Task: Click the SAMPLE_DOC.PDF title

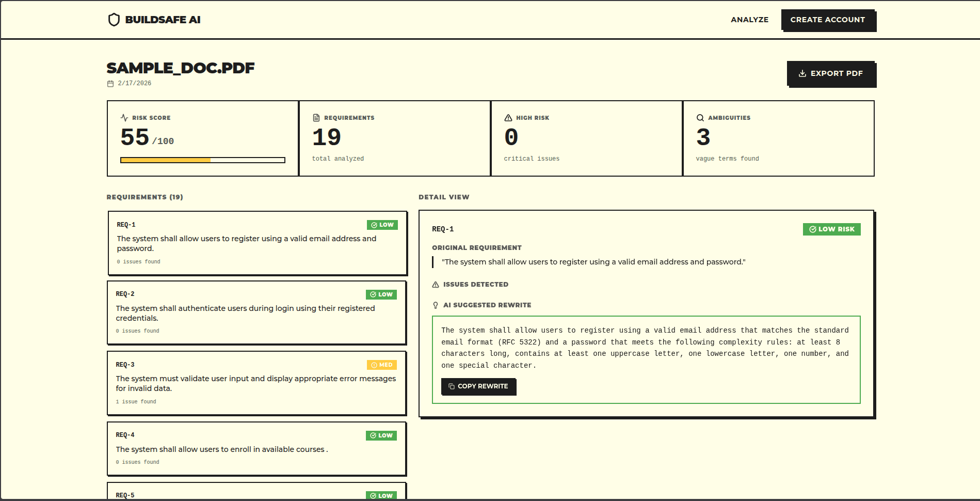Action: (x=181, y=68)
